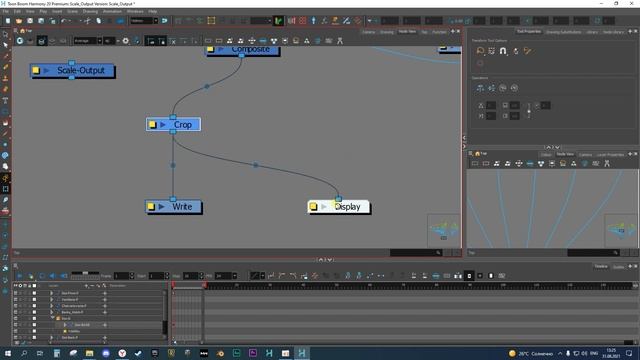Select the Scale-Output node
The width and height of the screenshot is (640, 360).
coord(72,70)
